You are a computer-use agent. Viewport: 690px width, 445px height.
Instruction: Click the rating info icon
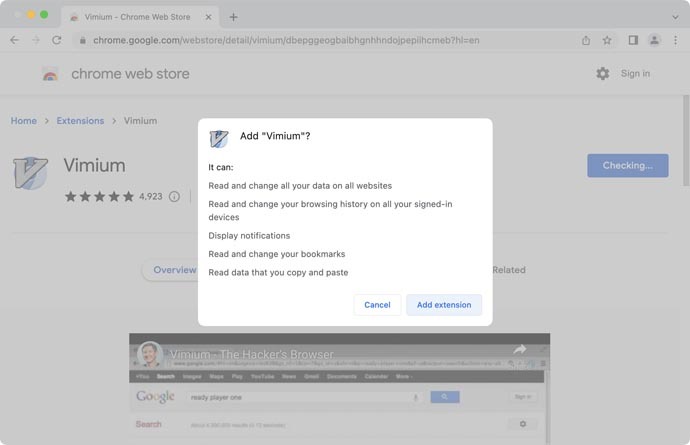click(174, 196)
